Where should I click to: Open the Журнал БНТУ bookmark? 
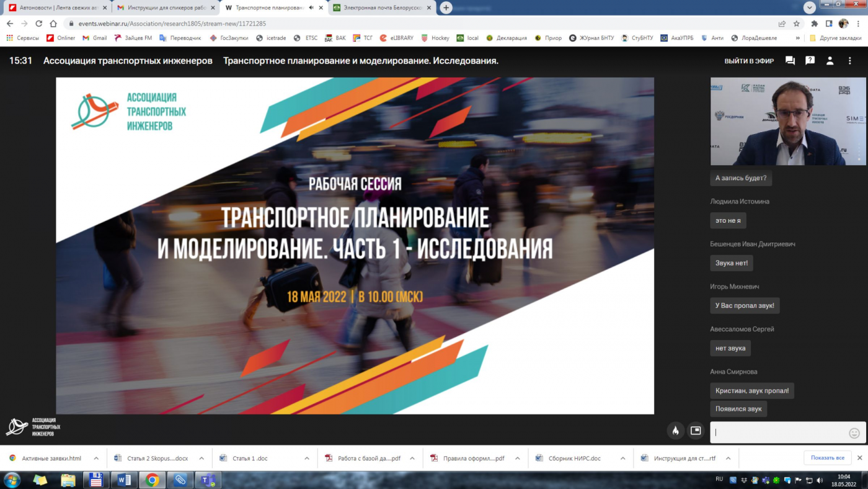point(591,38)
